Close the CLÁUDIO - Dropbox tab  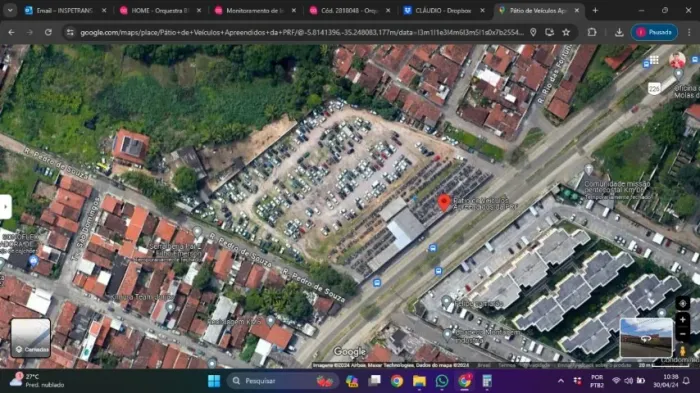[482, 10]
